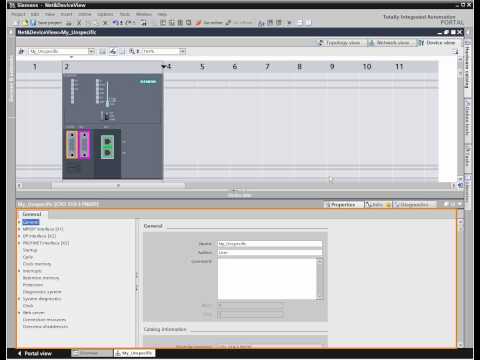The width and height of the screenshot is (480, 360).
Task: Open the Hardware catalog side tab
Action: coord(467,68)
